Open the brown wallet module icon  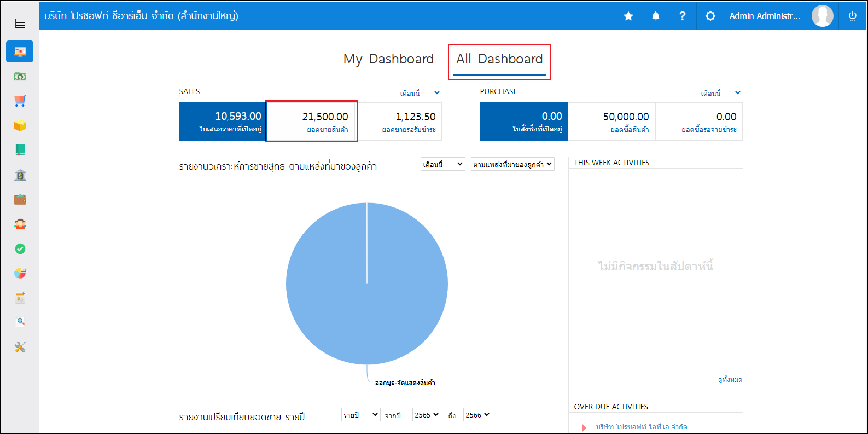tap(20, 199)
